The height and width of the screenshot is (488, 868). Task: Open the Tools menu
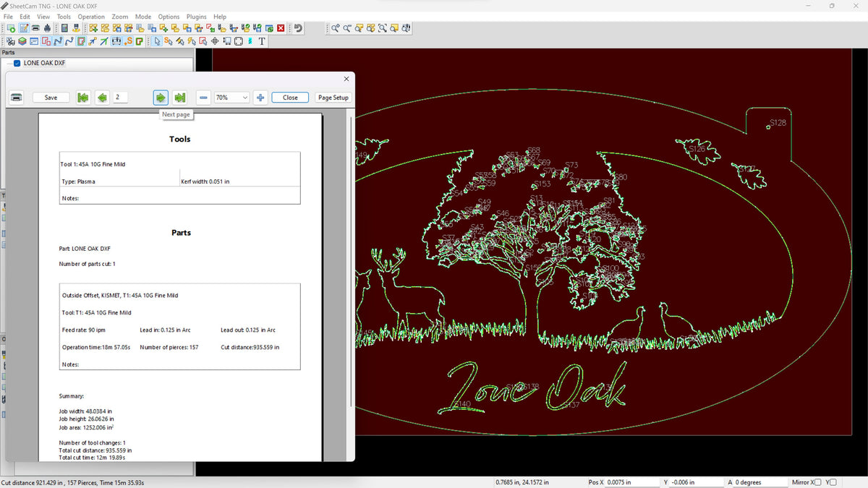point(64,17)
